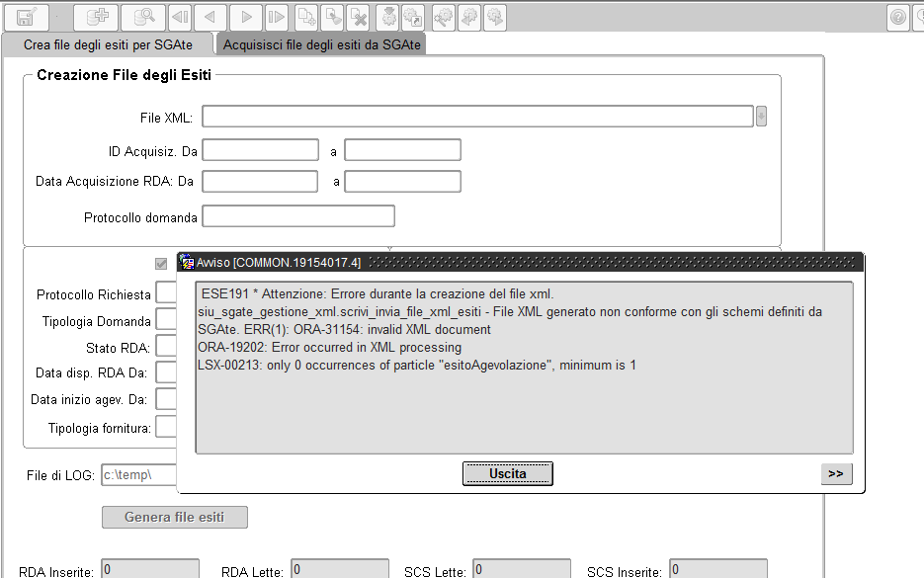
Task: Click the 'Creazione File degli Esiti' group title
Action: tap(124, 75)
